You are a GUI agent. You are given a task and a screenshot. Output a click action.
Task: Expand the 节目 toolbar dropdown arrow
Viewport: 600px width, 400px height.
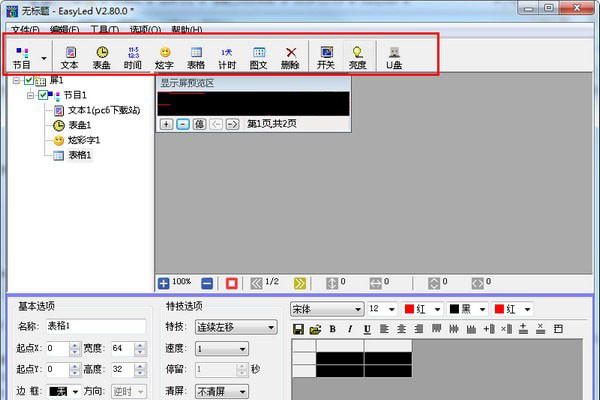pos(44,58)
